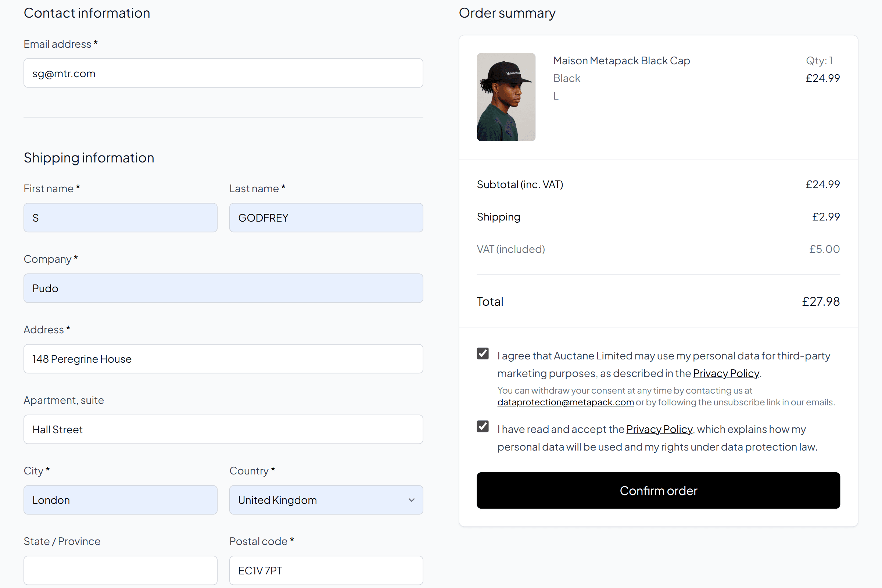Image resolution: width=882 pixels, height=588 pixels.
Task: Click the Address field with 148 Peregrine House
Action: [223, 359]
